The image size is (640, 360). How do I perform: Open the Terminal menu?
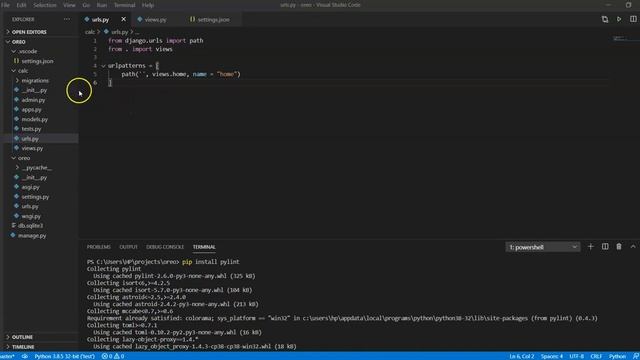tap(124, 5)
